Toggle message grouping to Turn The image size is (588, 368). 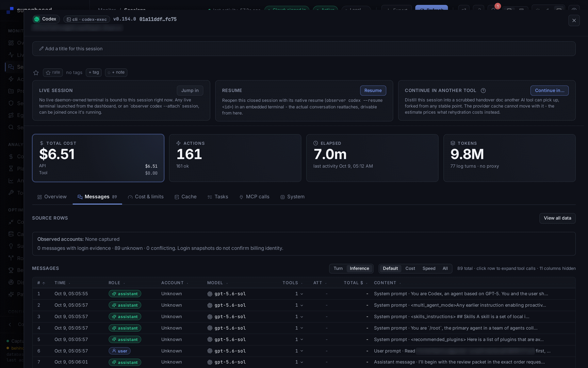(338, 269)
